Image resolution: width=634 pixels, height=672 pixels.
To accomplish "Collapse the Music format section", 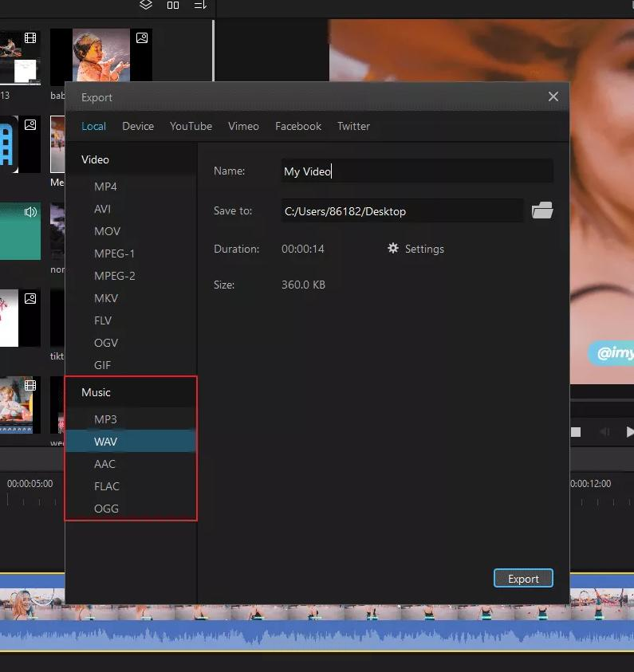I will click(96, 392).
